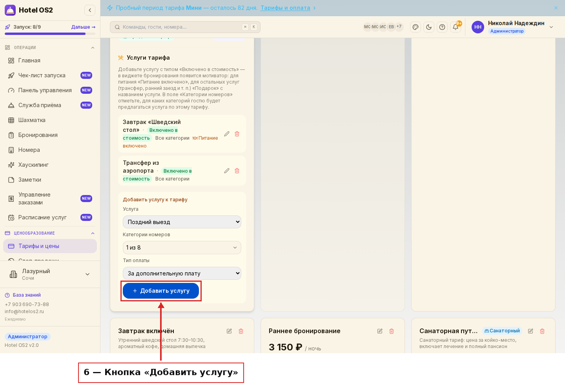Open the help question-mark icon
This screenshot has height=392, width=565.
[442, 27]
